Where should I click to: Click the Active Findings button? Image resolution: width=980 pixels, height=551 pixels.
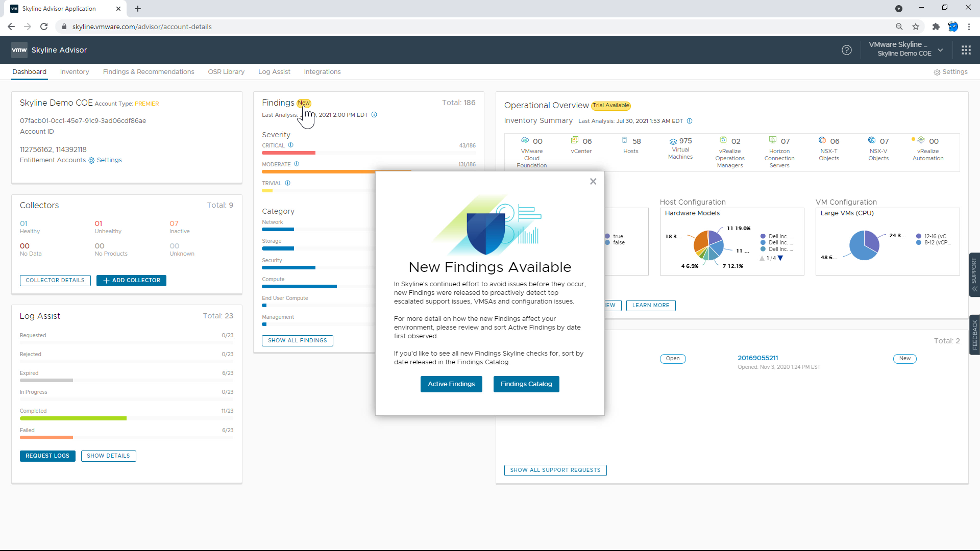(x=451, y=384)
